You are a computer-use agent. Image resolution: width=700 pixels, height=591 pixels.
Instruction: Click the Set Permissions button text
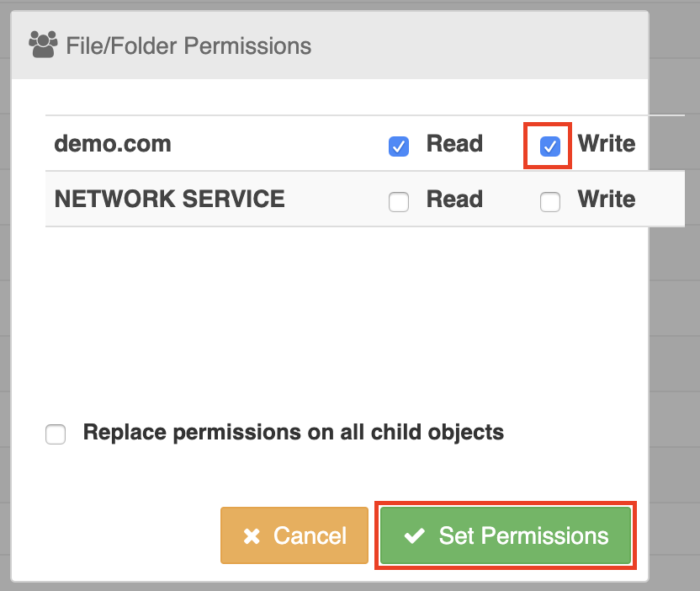click(x=523, y=535)
